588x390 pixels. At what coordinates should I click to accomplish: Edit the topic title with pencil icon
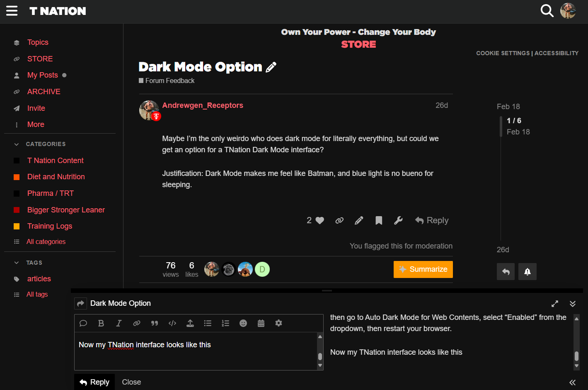(x=271, y=67)
